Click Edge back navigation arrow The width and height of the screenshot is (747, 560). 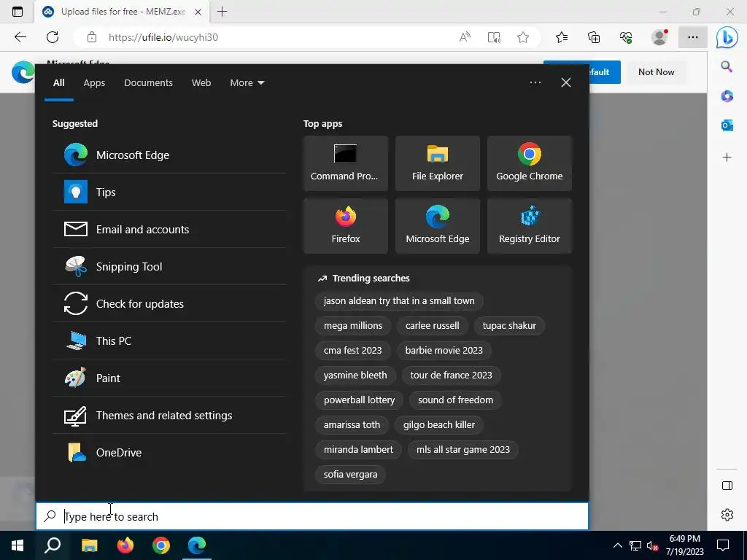tap(20, 37)
